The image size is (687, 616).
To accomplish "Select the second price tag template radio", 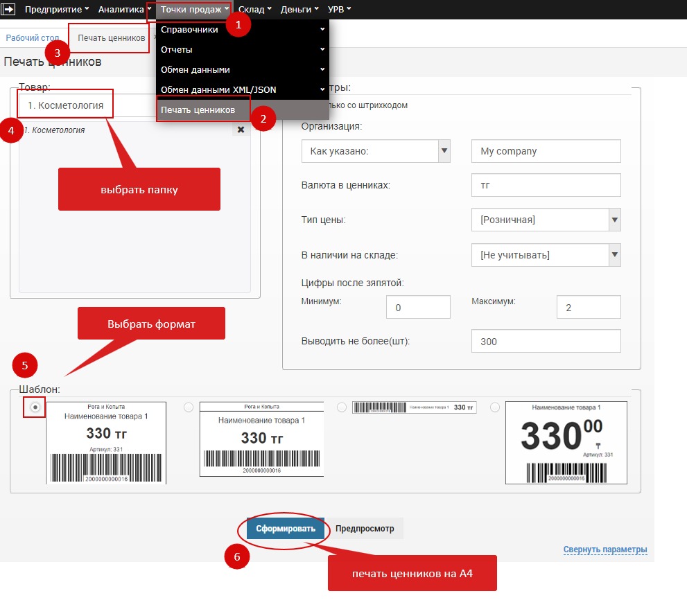I will 188,408.
